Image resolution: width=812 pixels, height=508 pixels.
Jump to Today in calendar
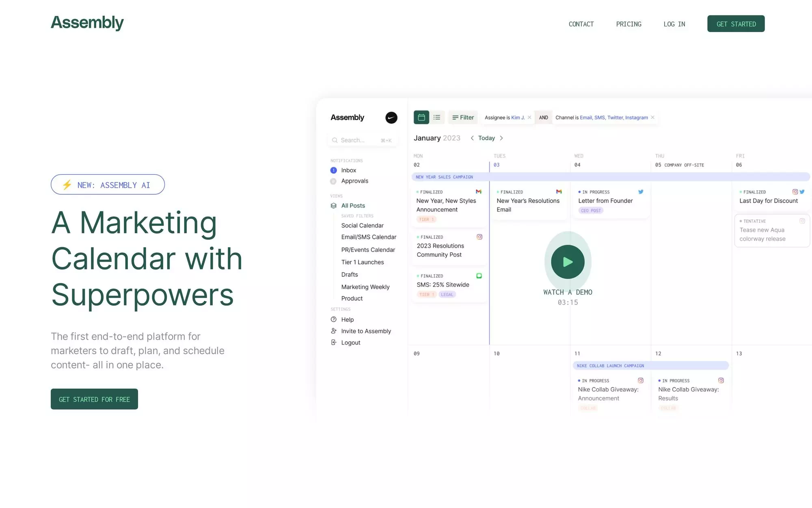(486, 138)
